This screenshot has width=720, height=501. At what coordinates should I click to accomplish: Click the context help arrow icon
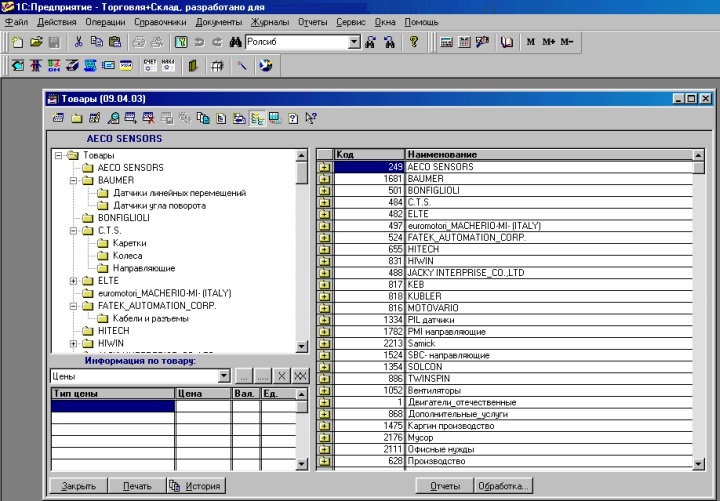311,118
